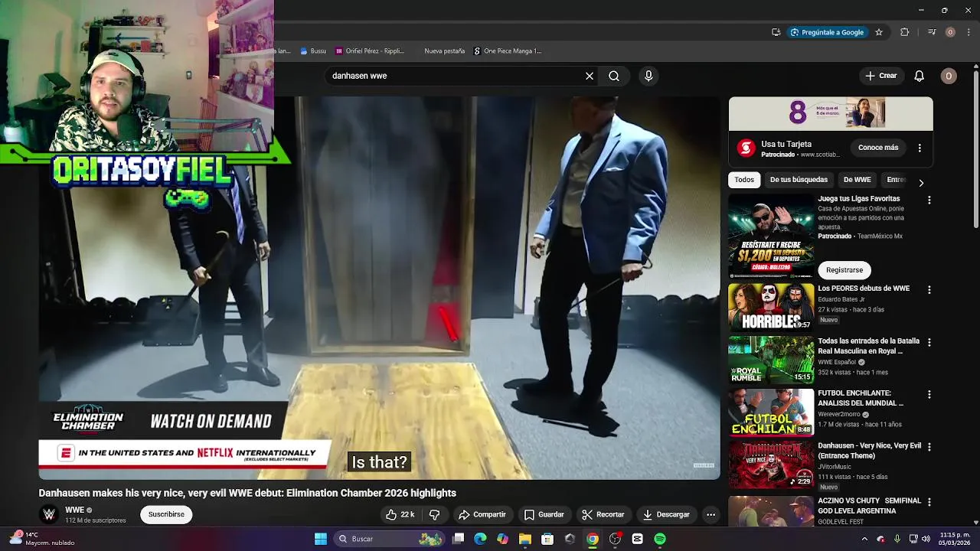Start voice search with the microphone icon
This screenshot has height=551, width=980.
point(648,76)
